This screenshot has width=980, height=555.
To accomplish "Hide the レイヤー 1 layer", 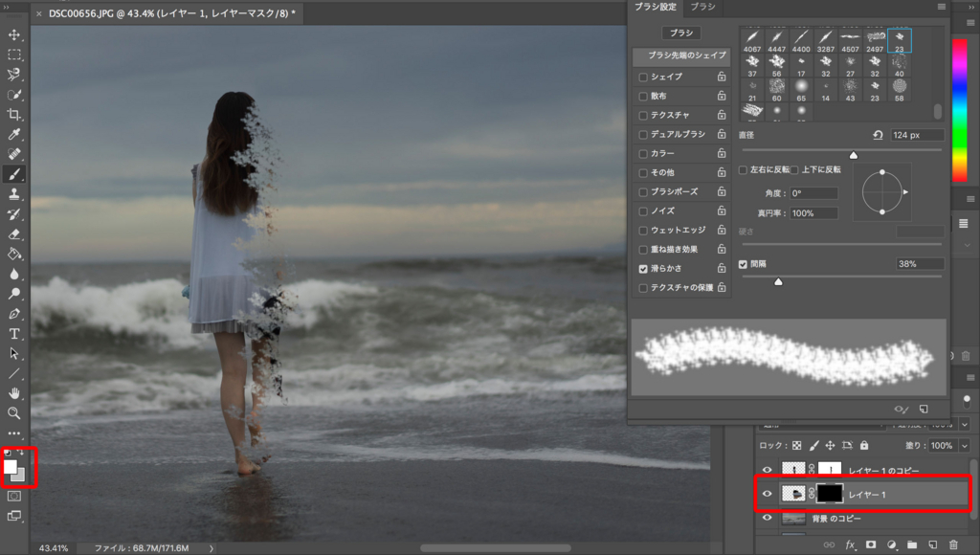I will (767, 494).
